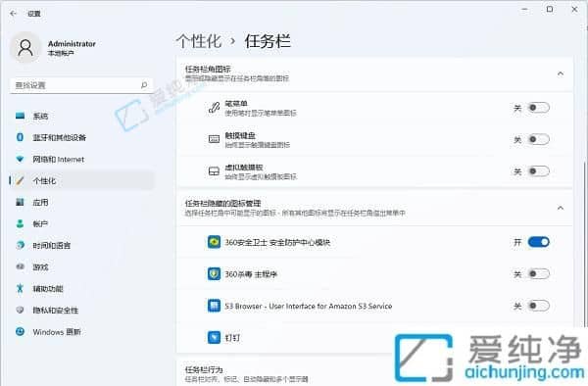The image size is (588, 386).
Task: Click 个性化 breadcrumb link
Action: point(199,41)
